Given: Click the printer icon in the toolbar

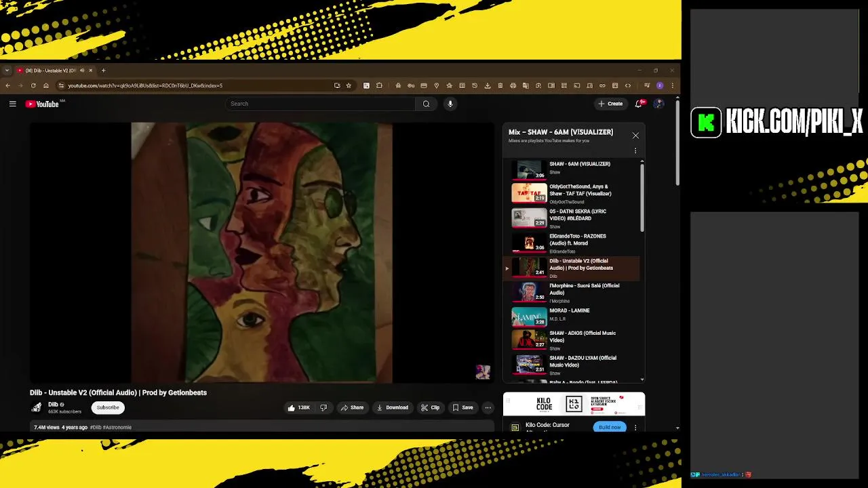Looking at the screenshot, I should [x=513, y=85].
